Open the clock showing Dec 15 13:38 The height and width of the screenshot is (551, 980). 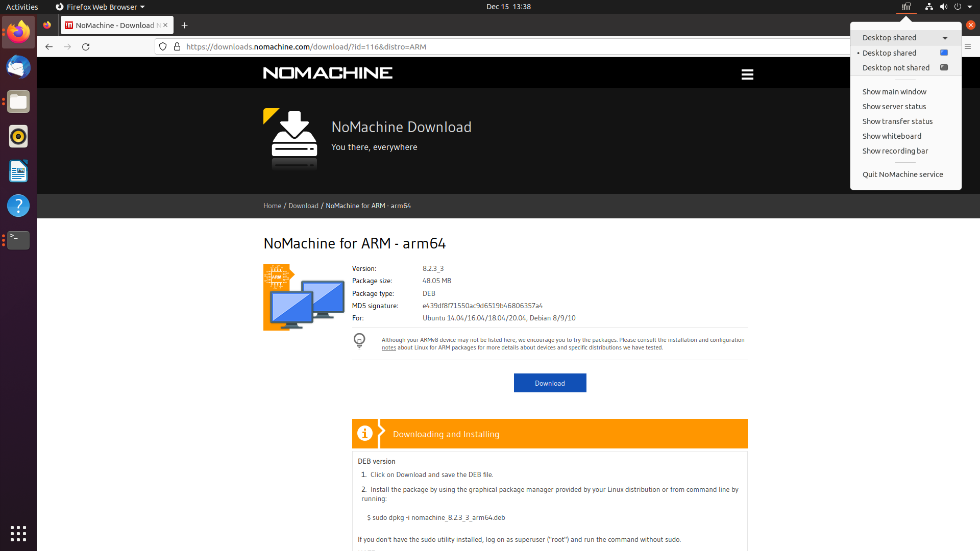pyautogui.click(x=508, y=7)
